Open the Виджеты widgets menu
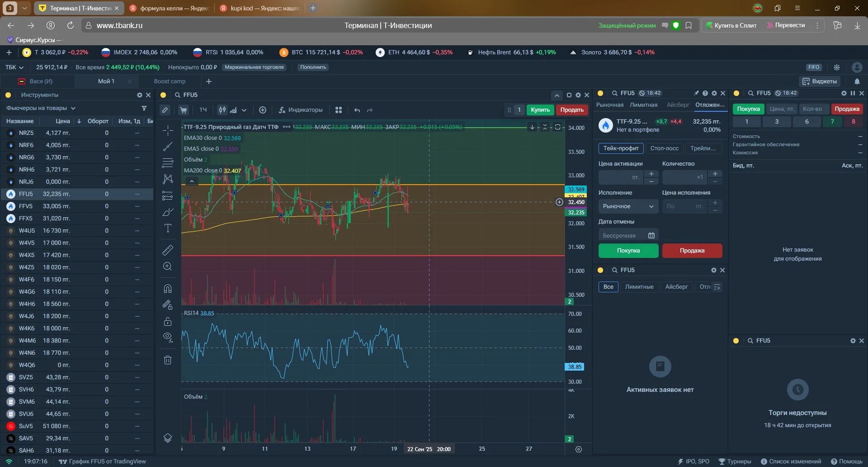Viewport: 868px width, 467px height. 820,81
